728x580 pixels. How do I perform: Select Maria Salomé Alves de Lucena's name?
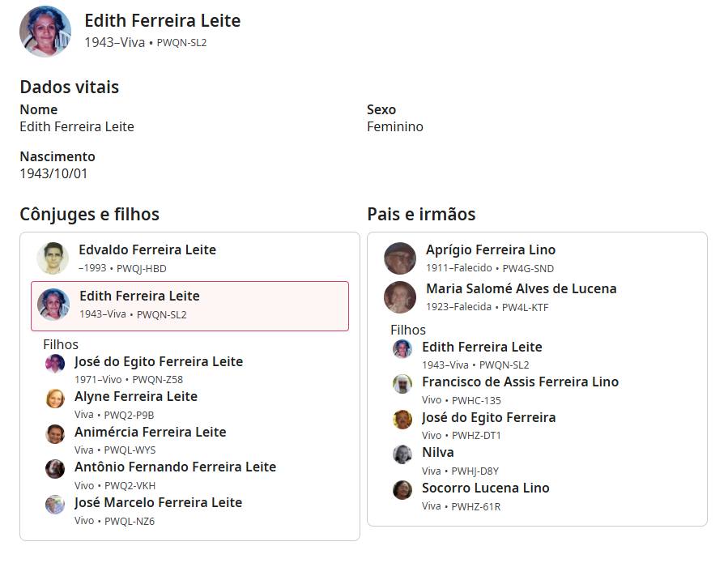tap(521, 289)
